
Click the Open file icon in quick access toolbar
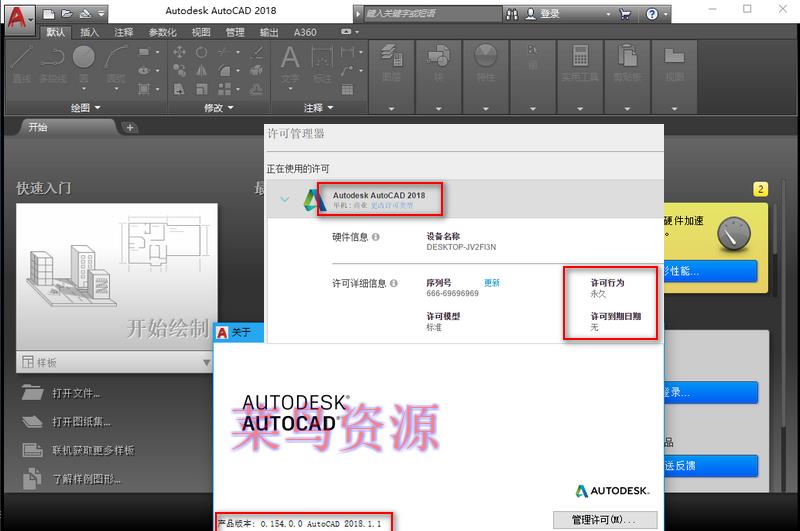coord(66,14)
